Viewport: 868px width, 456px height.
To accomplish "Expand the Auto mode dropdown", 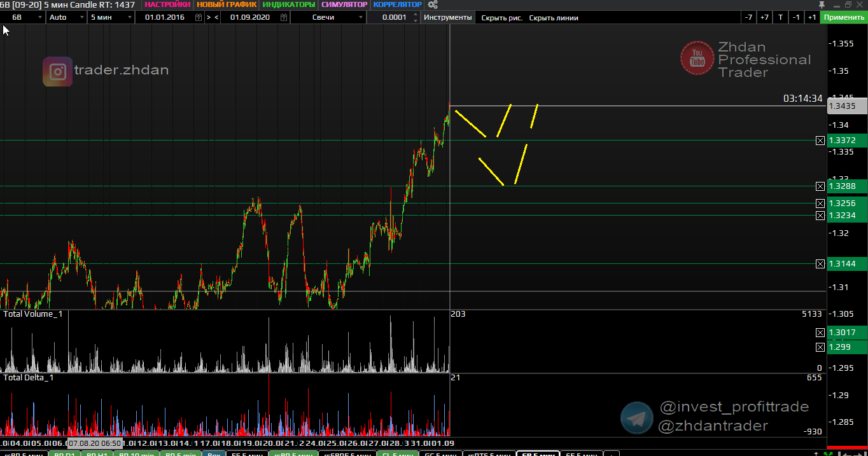I will point(81,17).
